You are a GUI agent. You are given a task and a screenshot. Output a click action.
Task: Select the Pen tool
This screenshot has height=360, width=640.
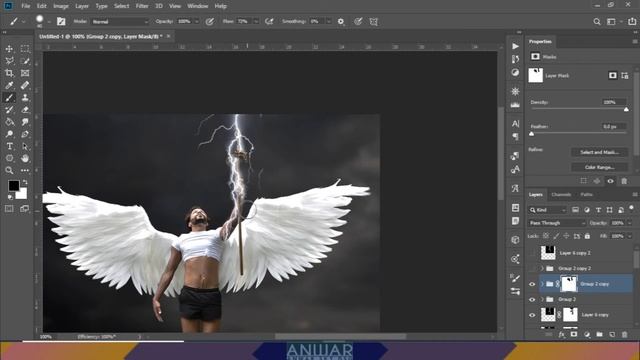pyautogui.click(x=25, y=134)
